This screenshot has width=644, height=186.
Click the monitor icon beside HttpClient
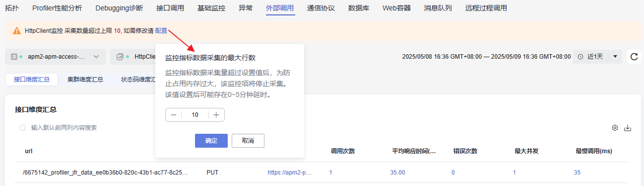(x=120, y=57)
